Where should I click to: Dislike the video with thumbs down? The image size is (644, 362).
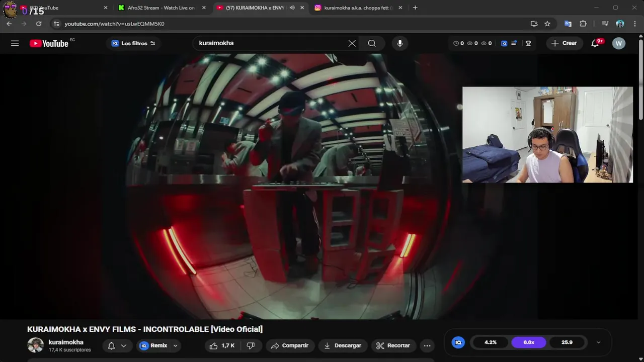point(251,345)
